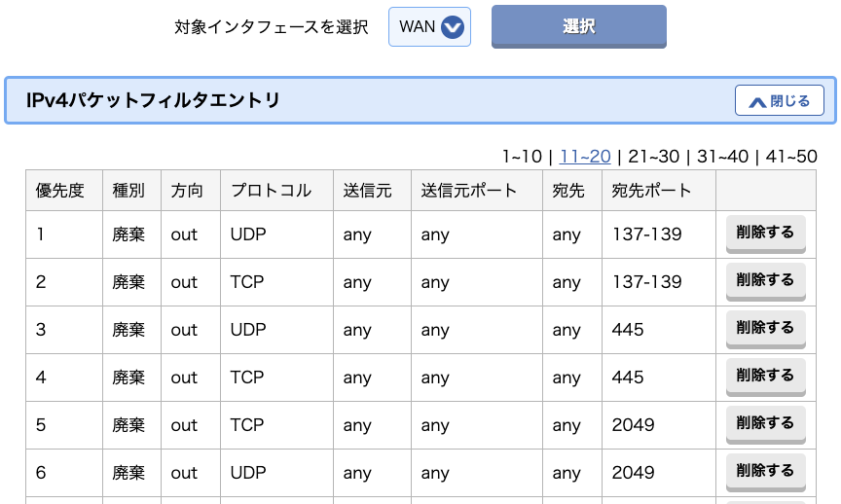Open the WAN interface dropdown

429,27
